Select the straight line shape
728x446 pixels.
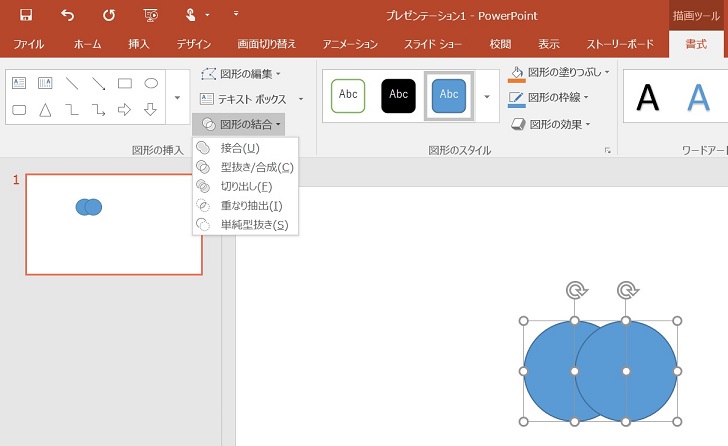click(72, 83)
